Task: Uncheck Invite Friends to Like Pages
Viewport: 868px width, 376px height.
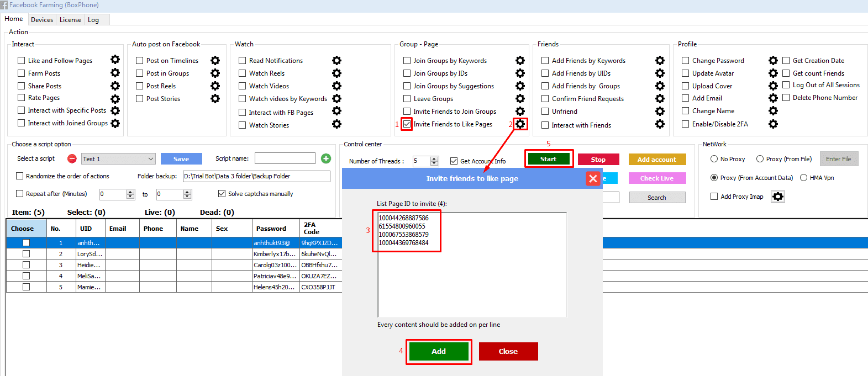Action: 407,124
